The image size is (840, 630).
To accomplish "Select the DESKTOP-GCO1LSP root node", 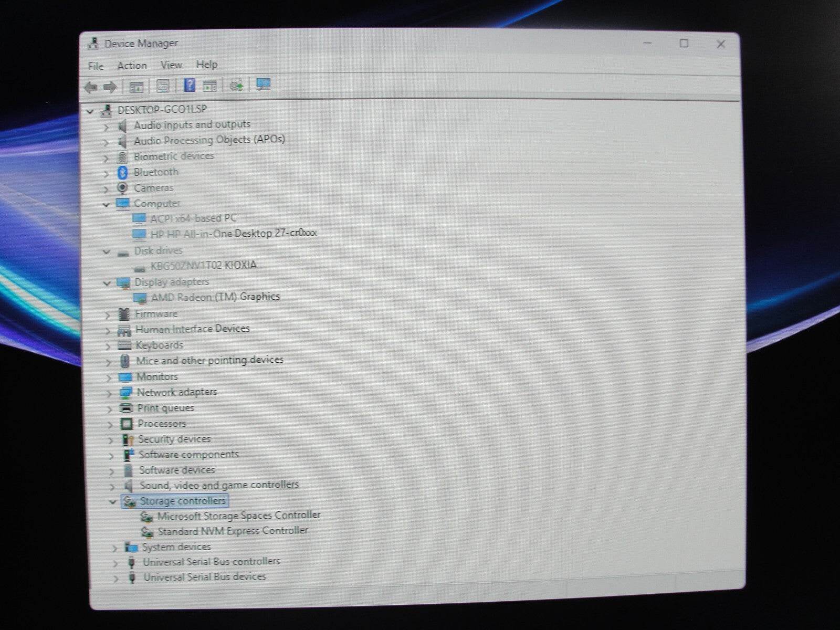I will click(x=162, y=110).
